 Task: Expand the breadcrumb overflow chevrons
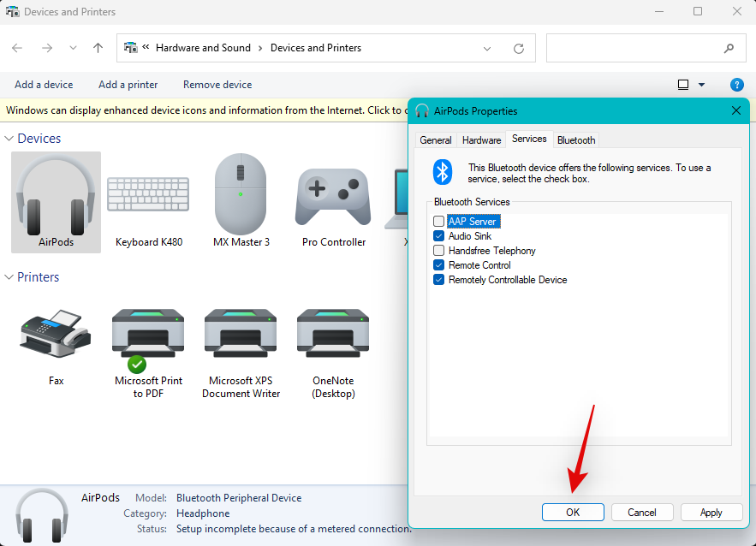(146, 47)
